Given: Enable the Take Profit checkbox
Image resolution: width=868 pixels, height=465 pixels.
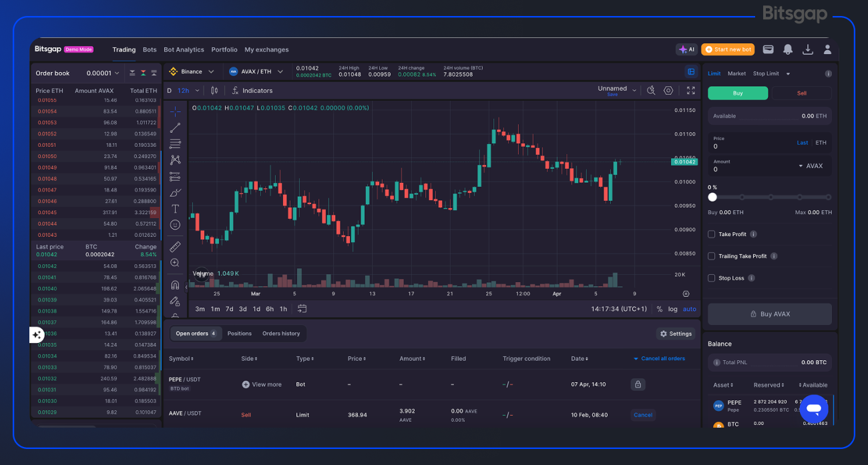Looking at the screenshot, I should 712,234.
